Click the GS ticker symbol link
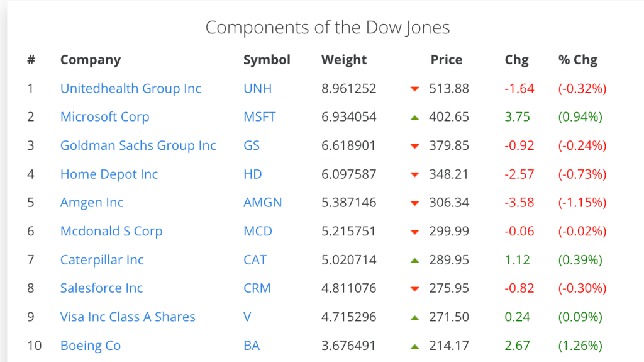644x362 pixels. click(252, 145)
